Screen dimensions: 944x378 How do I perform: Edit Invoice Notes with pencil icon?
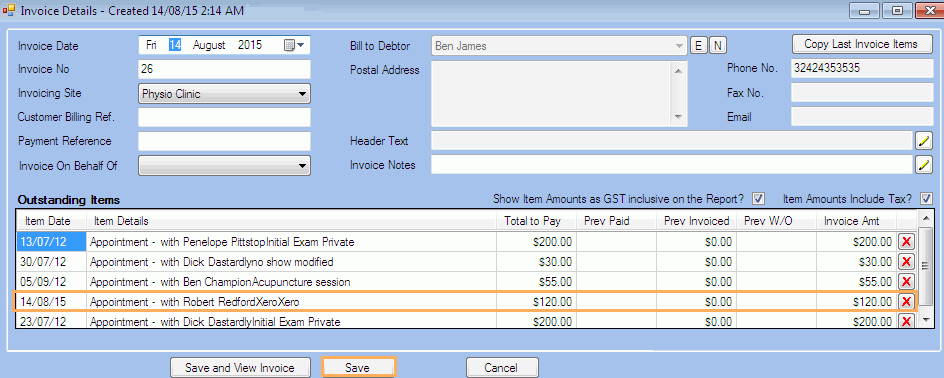924,164
